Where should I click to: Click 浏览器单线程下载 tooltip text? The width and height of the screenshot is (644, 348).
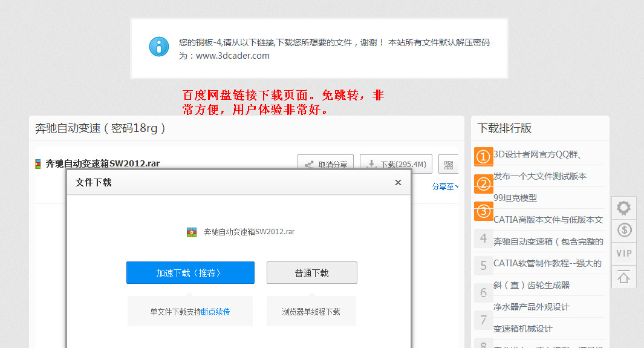[x=311, y=312]
